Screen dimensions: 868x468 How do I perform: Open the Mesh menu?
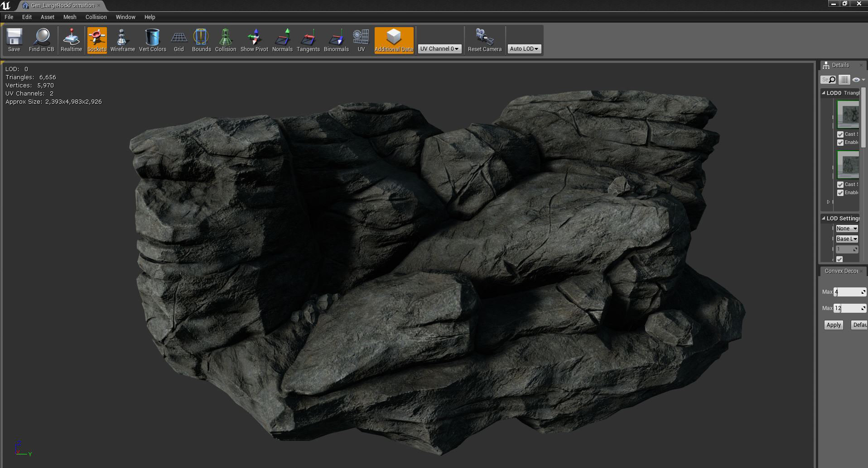tap(70, 17)
